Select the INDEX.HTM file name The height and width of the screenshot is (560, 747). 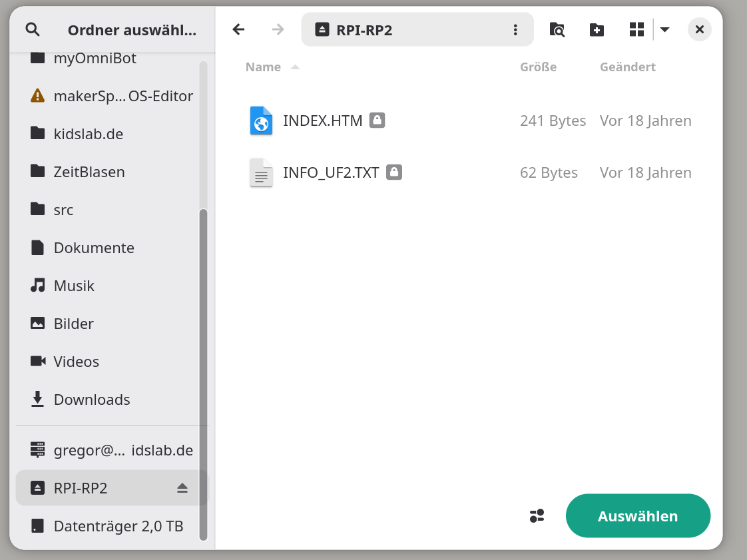coord(322,121)
